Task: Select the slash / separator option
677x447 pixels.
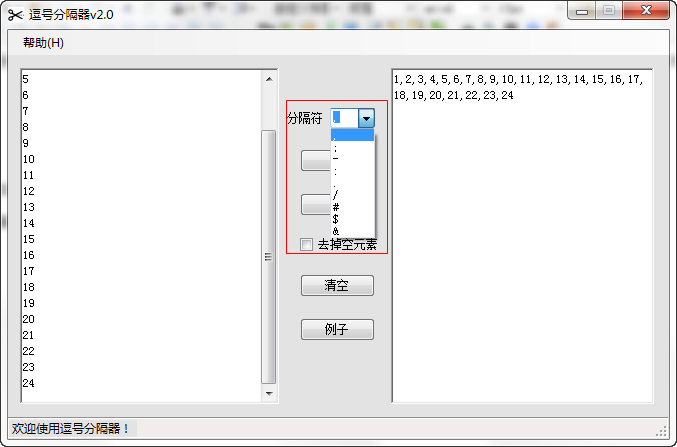Action: coord(352,195)
